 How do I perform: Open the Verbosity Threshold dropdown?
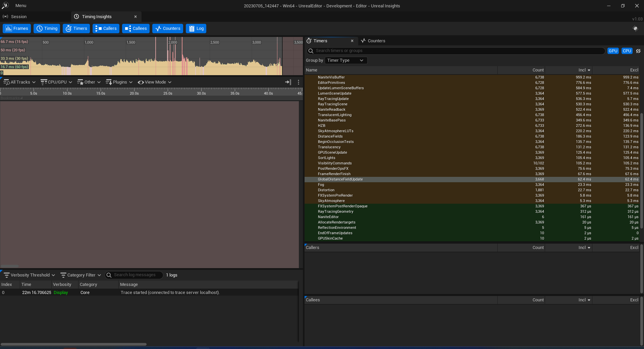coord(30,275)
